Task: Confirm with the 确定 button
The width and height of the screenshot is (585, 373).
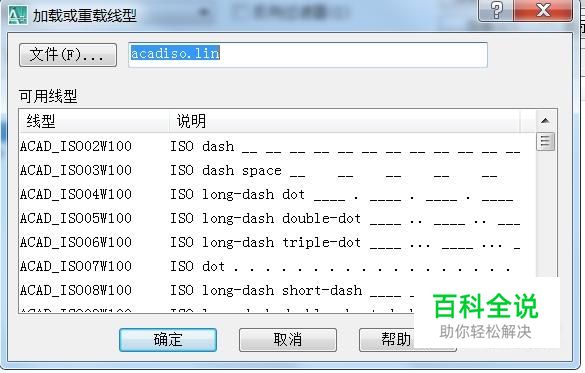Action: click(168, 340)
